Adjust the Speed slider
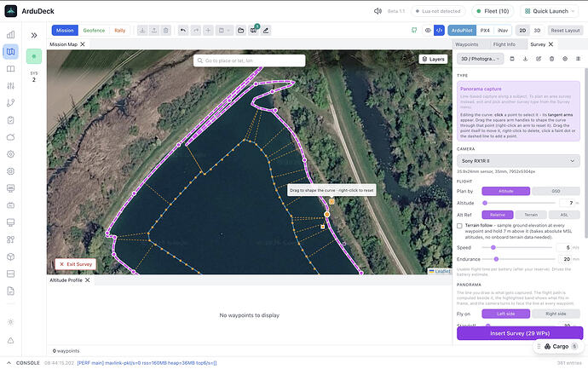 click(x=516, y=247)
